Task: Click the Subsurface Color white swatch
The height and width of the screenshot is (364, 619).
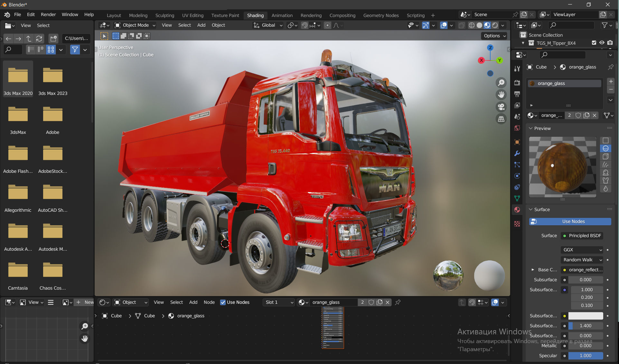Action: pos(586,316)
